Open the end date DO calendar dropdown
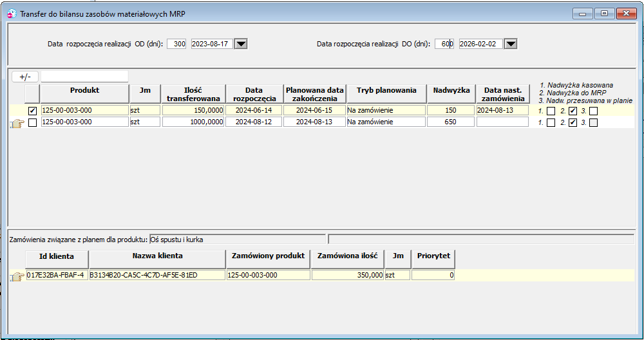The height and width of the screenshot is (340, 644). [511, 44]
